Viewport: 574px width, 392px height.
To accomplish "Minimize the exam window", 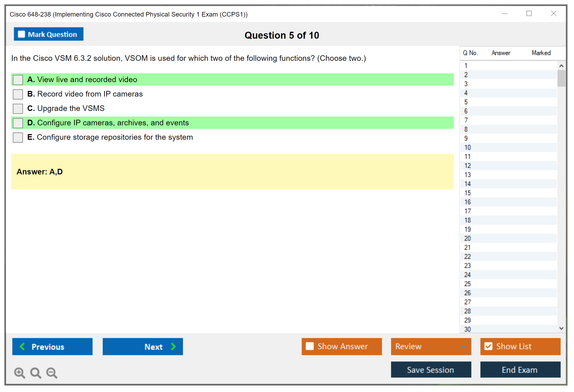I will point(505,14).
